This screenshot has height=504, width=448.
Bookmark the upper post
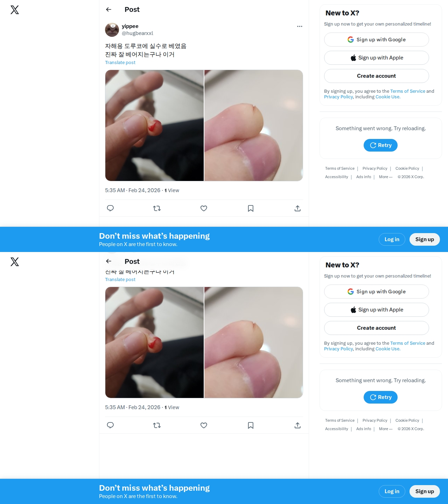[251, 208]
